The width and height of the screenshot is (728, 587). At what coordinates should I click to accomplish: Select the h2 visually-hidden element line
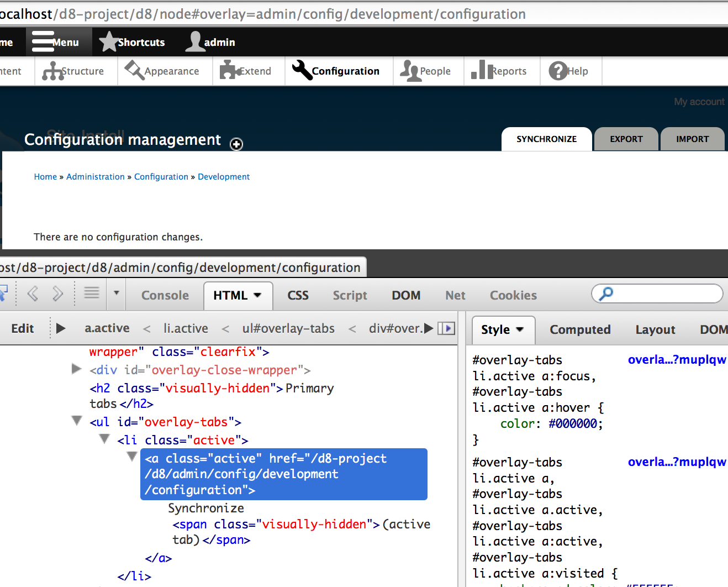tap(212, 396)
